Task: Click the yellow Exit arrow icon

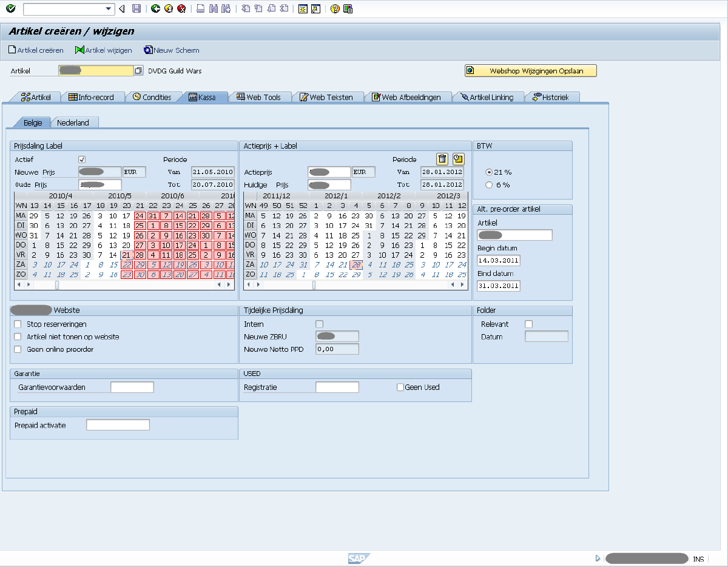Action: (168, 8)
